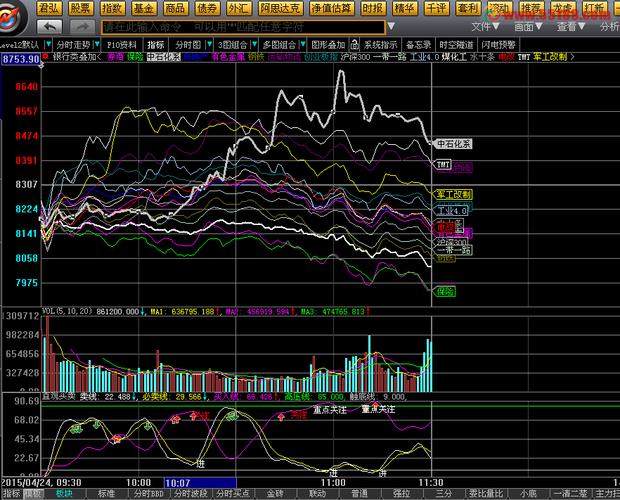Open the 商品 toolbar button

[x=174, y=8]
